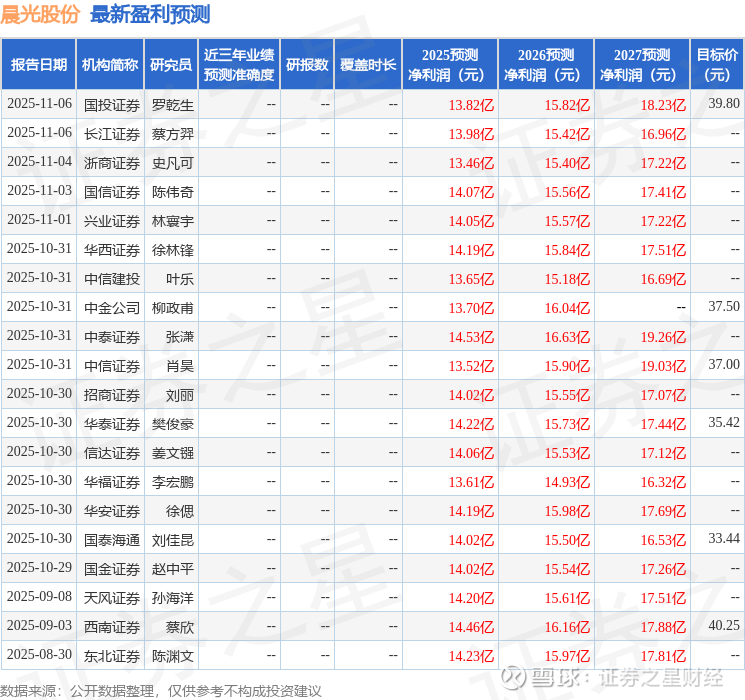Click analyst name 蔡方羿
The height and width of the screenshot is (700, 745).
pos(172,134)
